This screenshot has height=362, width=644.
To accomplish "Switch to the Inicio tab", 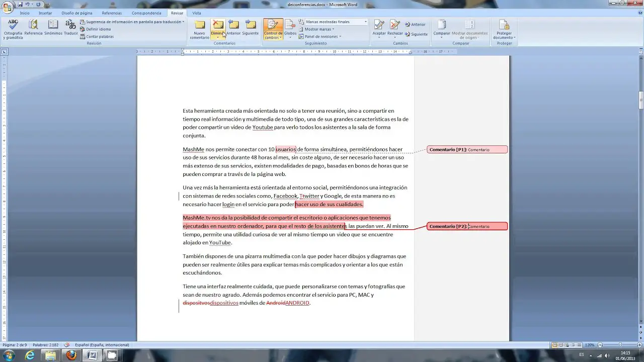I will pyautogui.click(x=25, y=13).
